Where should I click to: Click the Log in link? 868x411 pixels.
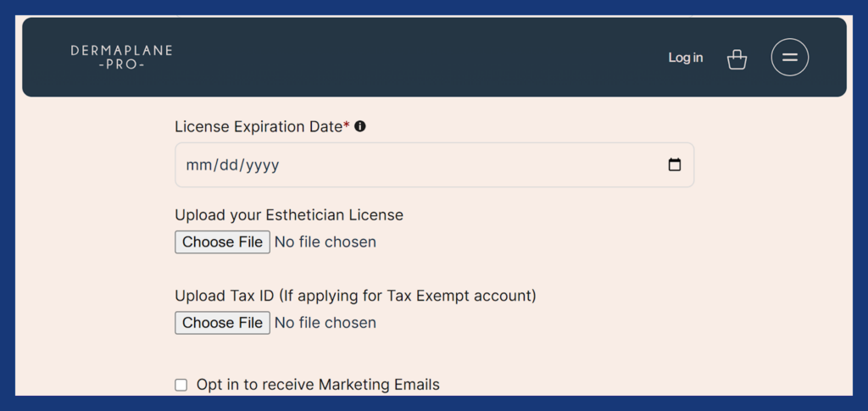coord(685,58)
